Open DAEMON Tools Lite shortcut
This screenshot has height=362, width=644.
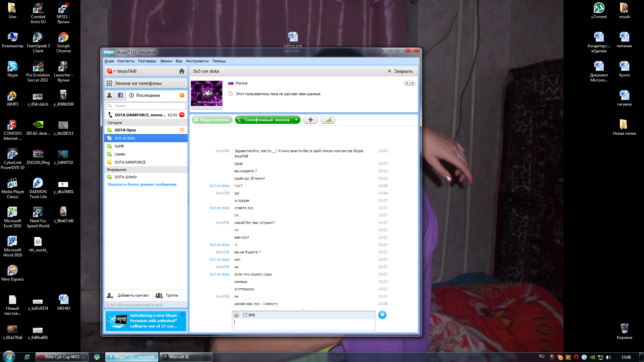click(x=38, y=188)
